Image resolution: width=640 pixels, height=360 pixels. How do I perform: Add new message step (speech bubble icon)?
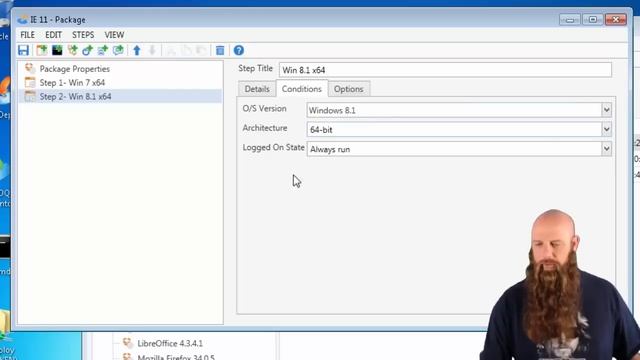[x=118, y=50]
